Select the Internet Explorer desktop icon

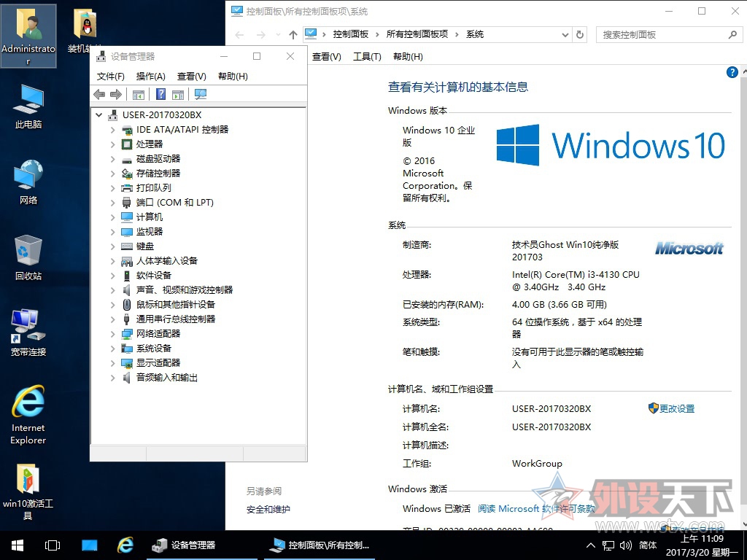[x=28, y=415]
